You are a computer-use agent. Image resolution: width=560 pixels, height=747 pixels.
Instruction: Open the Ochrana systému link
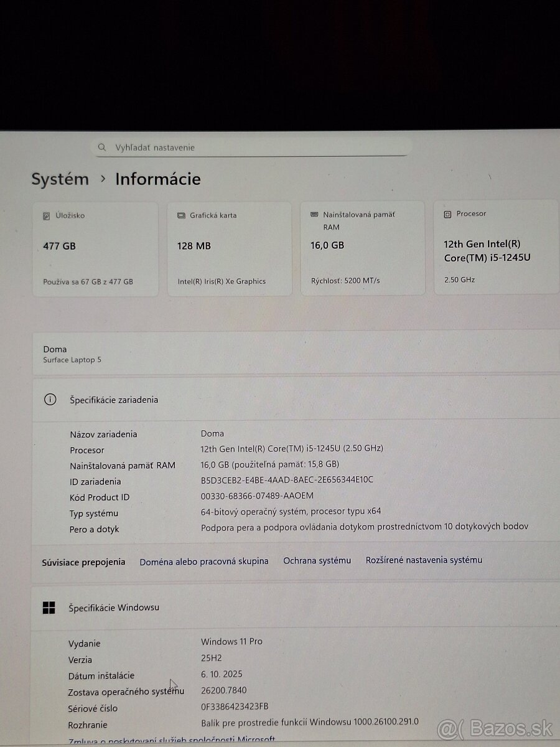pyautogui.click(x=317, y=560)
